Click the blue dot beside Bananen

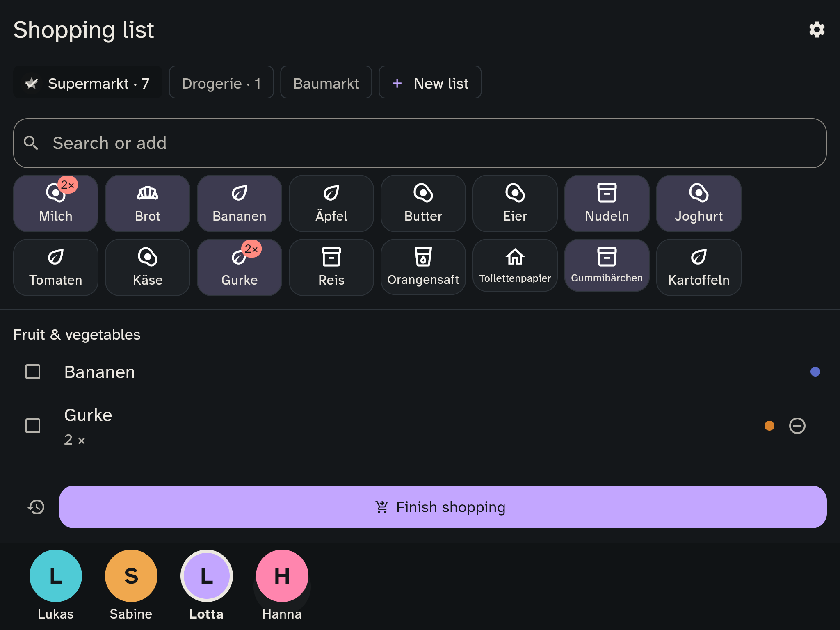[815, 372]
